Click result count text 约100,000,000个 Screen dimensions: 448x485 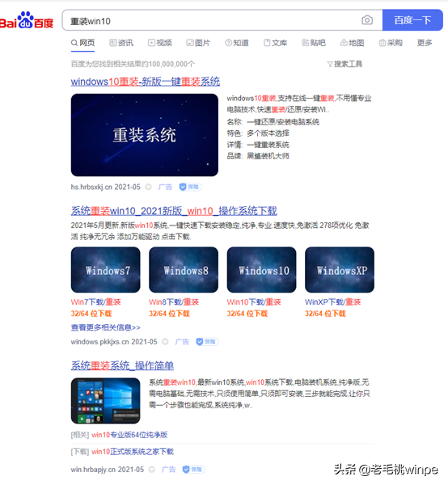168,64
